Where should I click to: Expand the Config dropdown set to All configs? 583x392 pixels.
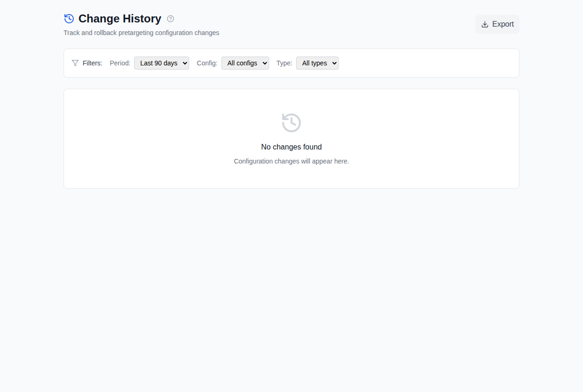245,63
